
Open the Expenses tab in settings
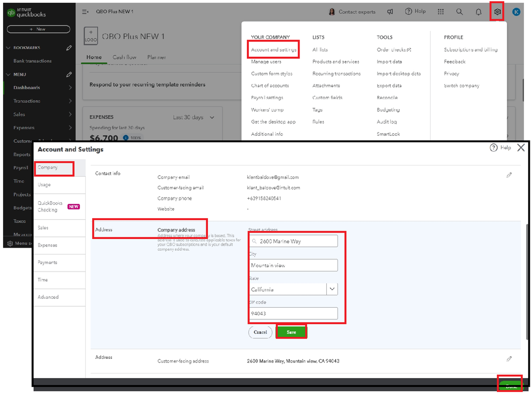click(x=60, y=245)
